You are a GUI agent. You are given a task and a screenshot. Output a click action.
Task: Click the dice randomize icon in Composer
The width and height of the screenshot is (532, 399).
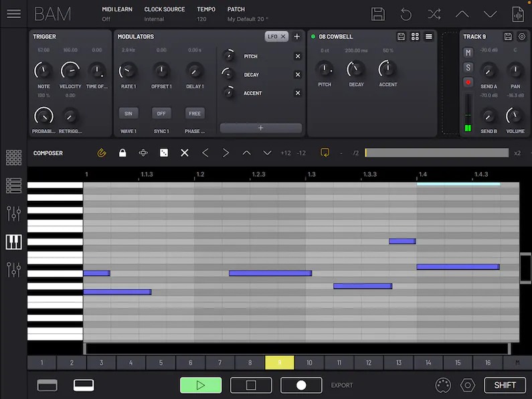coord(163,153)
